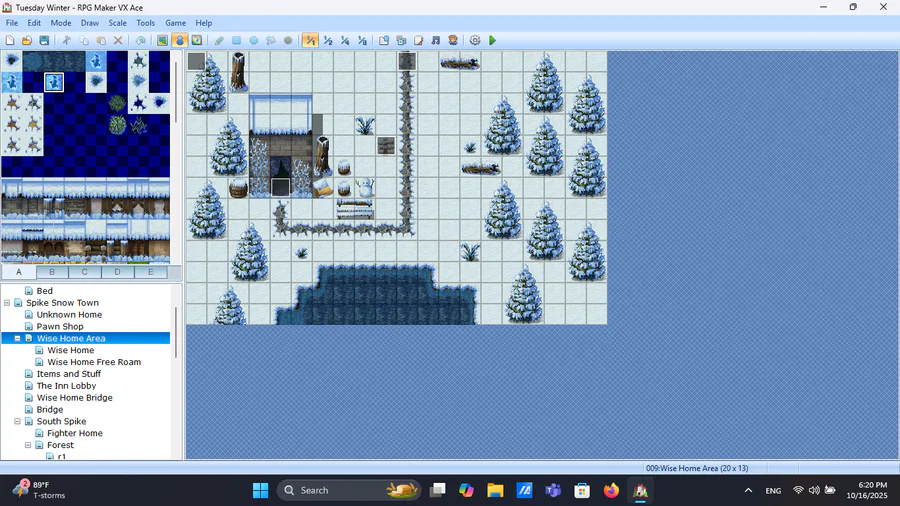Screen dimensions: 900x506
Task: Select the Pawn Shop map
Action: point(60,326)
